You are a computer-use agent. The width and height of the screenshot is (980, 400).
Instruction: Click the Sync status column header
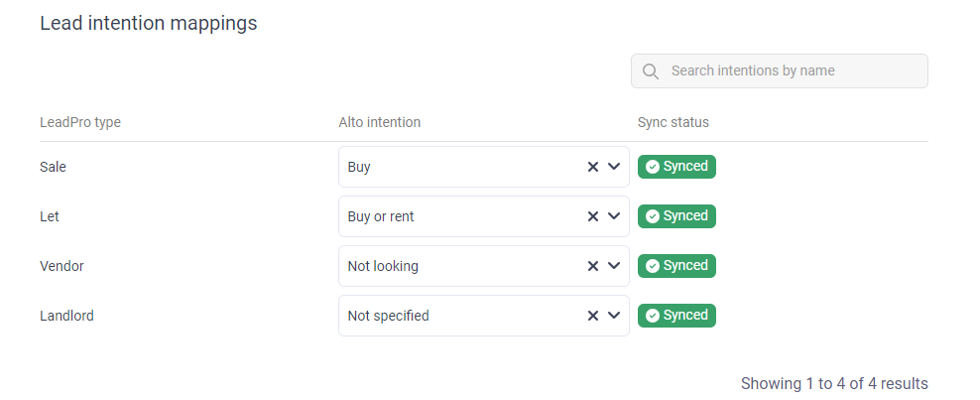point(674,123)
